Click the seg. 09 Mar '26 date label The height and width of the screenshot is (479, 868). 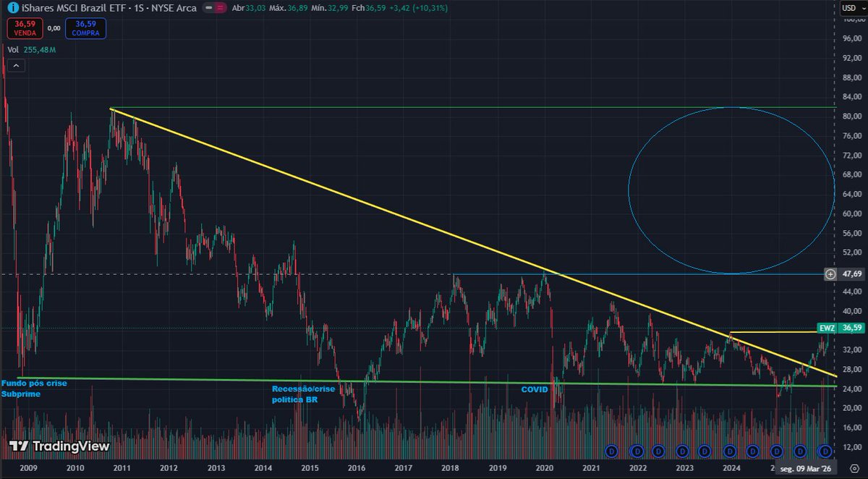pos(807,468)
